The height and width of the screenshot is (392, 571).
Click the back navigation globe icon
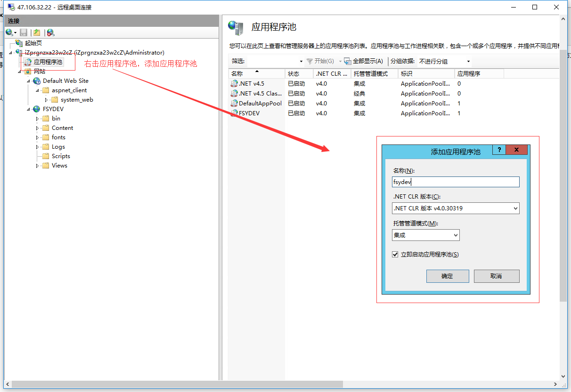point(8,32)
